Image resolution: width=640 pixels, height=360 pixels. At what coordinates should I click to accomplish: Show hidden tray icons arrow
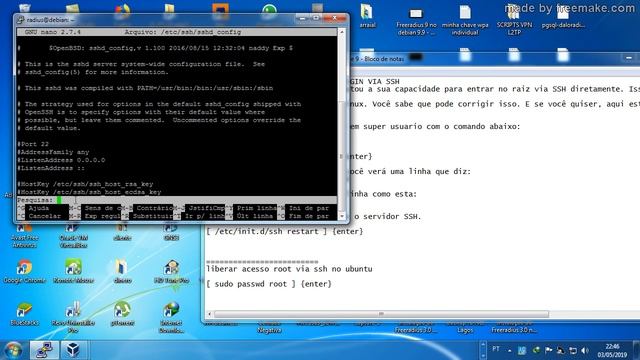[x=509, y=350]
